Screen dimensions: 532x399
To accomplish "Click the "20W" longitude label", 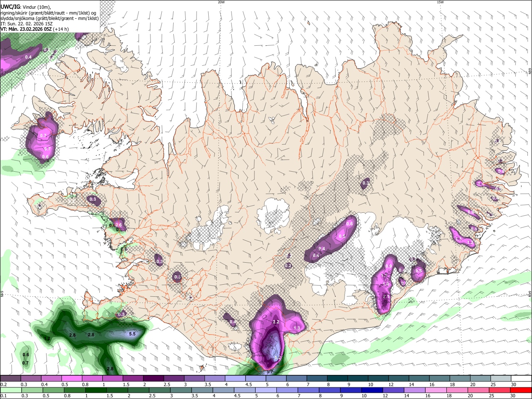I will click(x=221, y=2).
